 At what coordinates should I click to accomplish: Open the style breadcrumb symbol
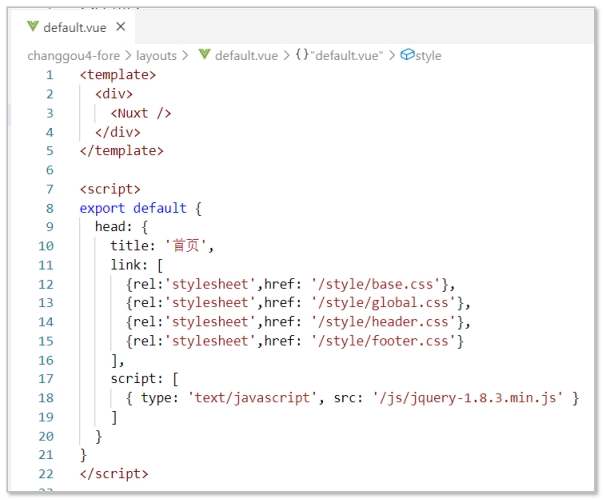(x=428, y=56)
